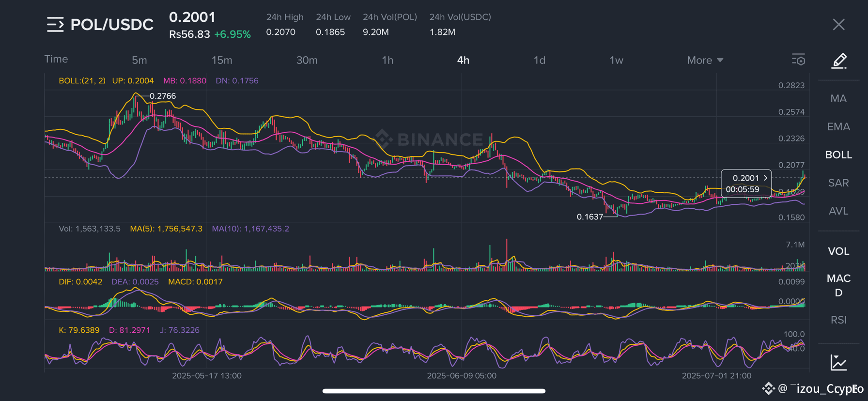The height and width of the screenshot is (401, 868).
Task: Open the line chart icon at bottom right
Action: tap(838, 362)
